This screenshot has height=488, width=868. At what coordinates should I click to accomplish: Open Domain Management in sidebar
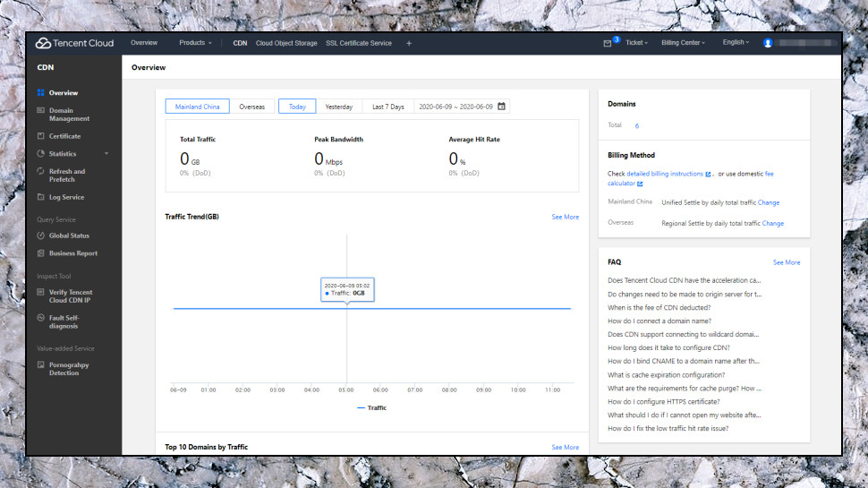point(69,115)
